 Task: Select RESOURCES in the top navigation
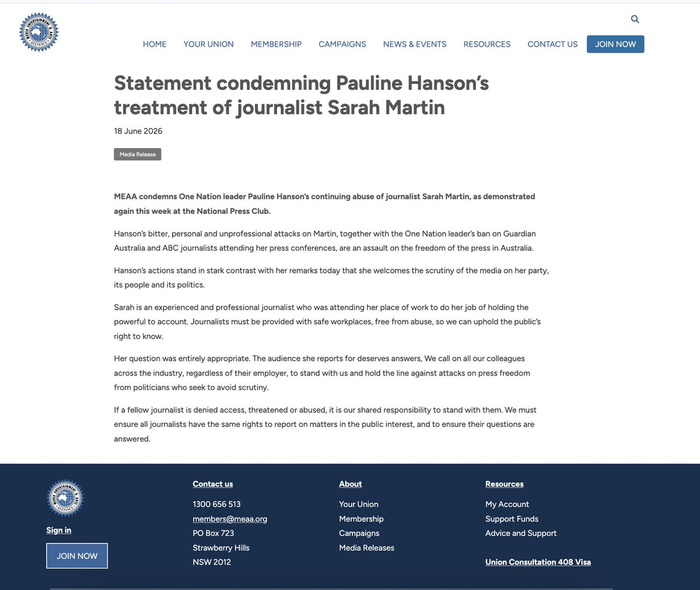487,44
